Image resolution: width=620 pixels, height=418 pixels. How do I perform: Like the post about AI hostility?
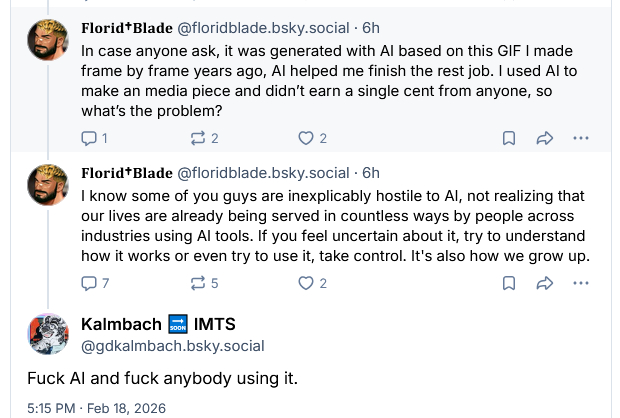[x=307, y=283]
